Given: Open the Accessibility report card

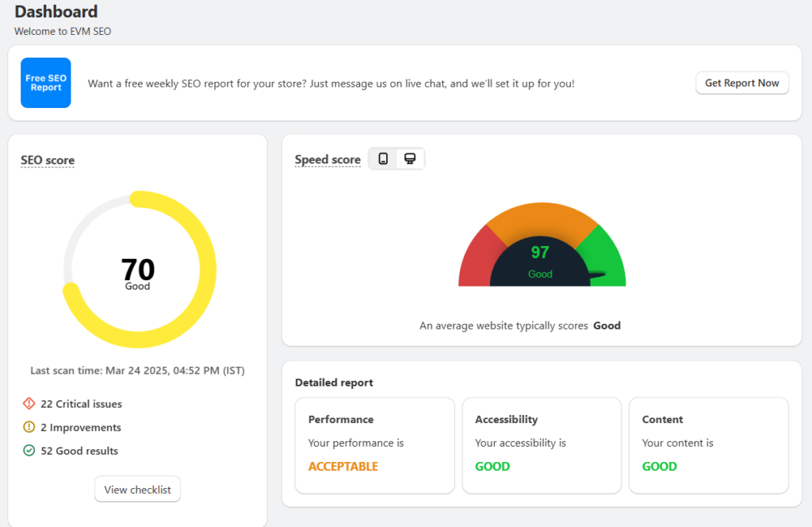Looking at the screenshot, I should pyautogui.click(x=542, y=445).
